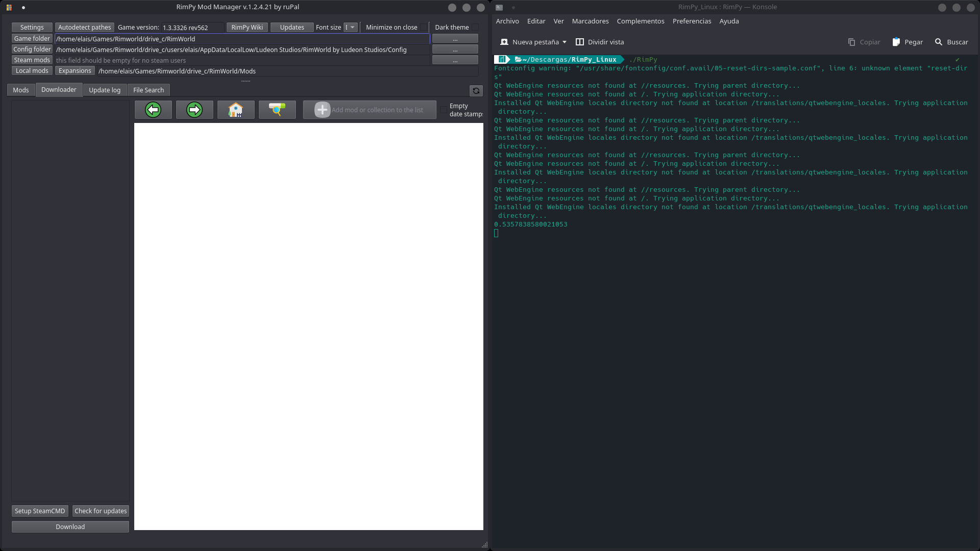Click the Buscar icon in Konsole toolbar
The height and width of the screenshot is (551, 980).
pos(939,42)
